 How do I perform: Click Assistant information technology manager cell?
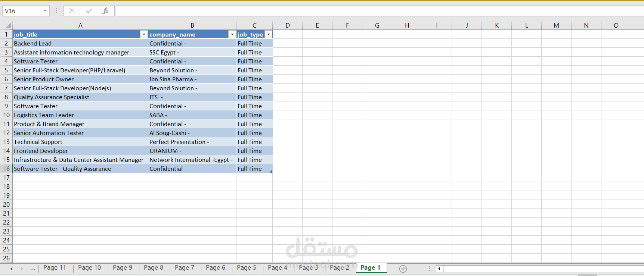(x=80, y=52)
